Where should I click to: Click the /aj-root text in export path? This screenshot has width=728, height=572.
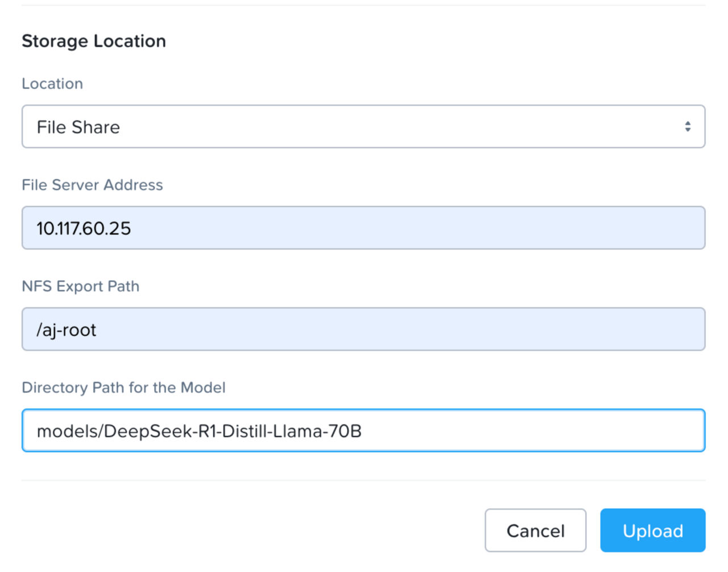67,330
